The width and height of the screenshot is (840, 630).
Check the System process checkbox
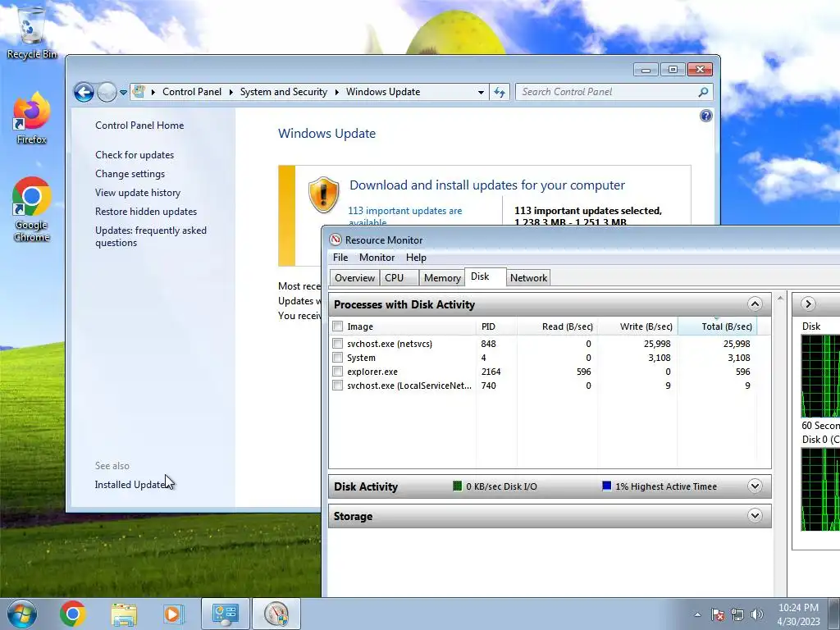[x=337, y=358]
